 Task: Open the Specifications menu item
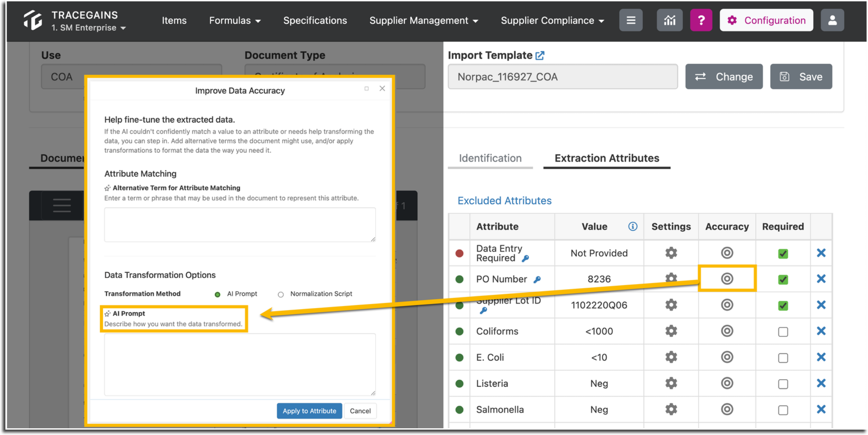315,21
